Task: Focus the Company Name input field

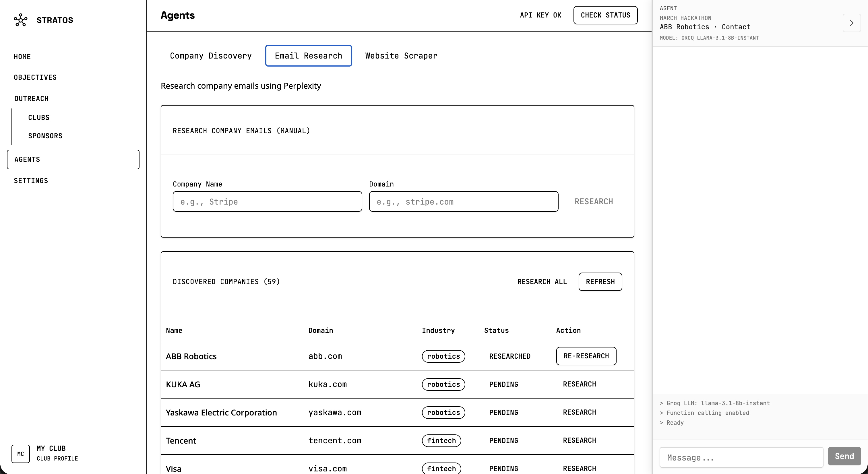Action: (267, 202)
